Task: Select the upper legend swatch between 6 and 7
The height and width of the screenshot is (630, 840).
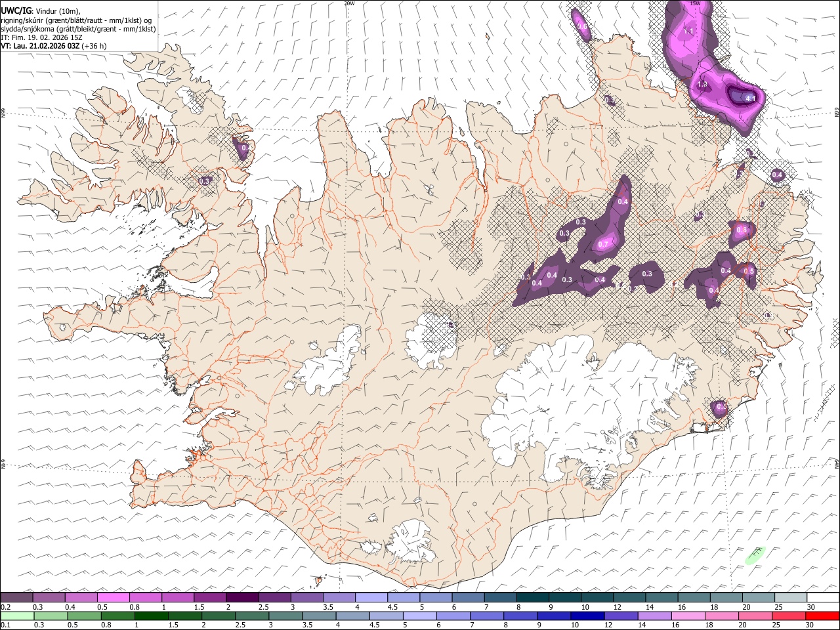Action: pos(468,598)
